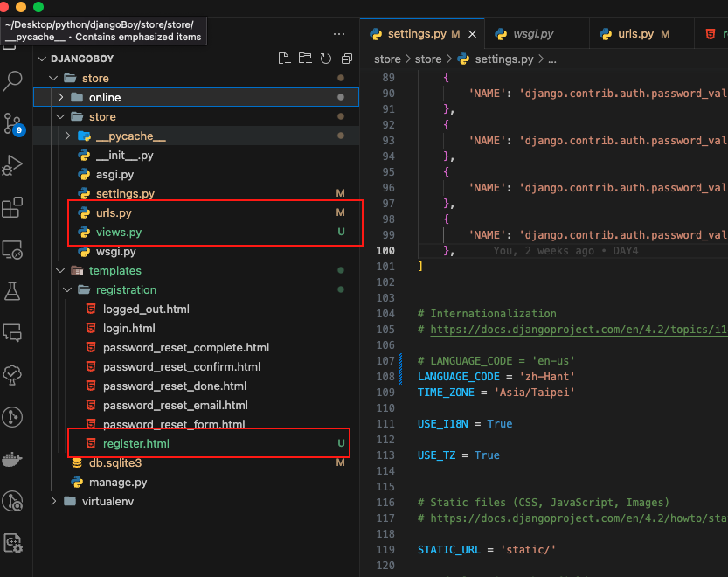Refresh the explorer file tree
Viewport: 728px width, 577px height.
326,59
